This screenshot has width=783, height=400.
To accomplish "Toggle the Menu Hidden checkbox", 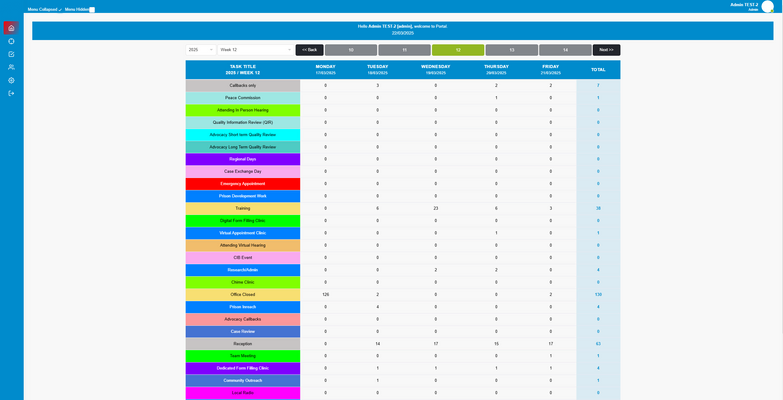I will [x=92, y=9].
